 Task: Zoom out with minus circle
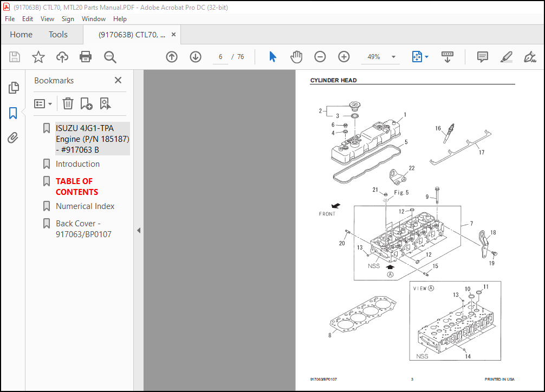(x=320, y=57)
